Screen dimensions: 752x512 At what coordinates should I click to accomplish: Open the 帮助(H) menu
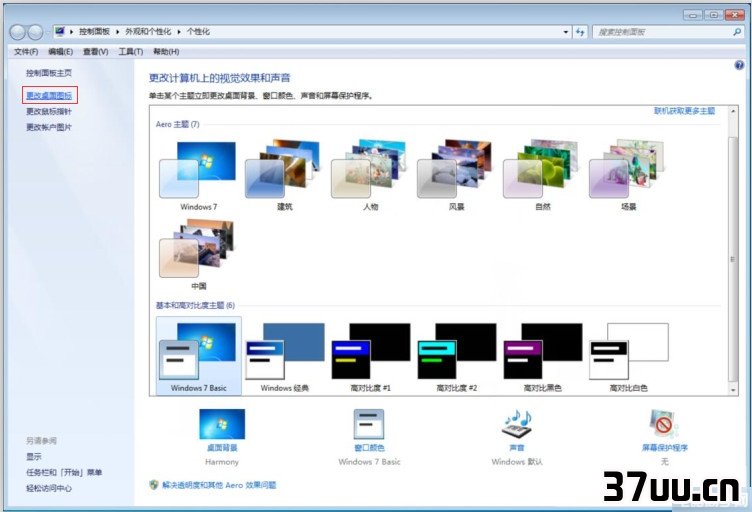(166, 52)
